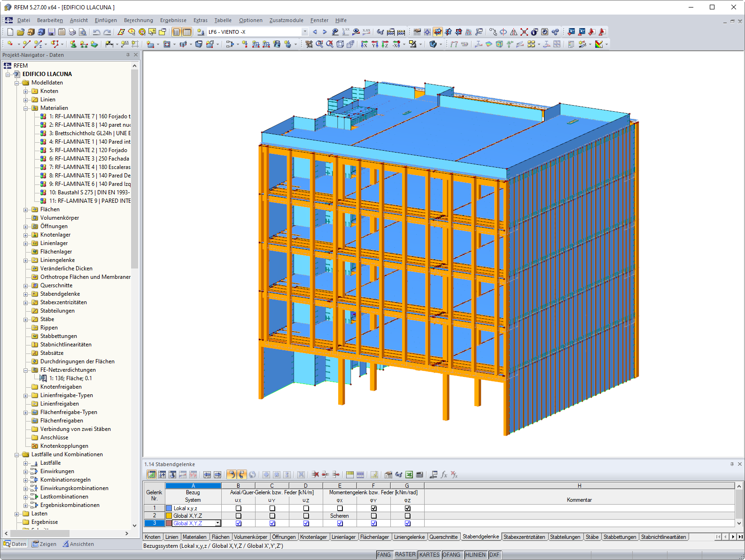Redo the last undone action
The height and width of the screenshot is (560, 745).
tap(107, 32)
